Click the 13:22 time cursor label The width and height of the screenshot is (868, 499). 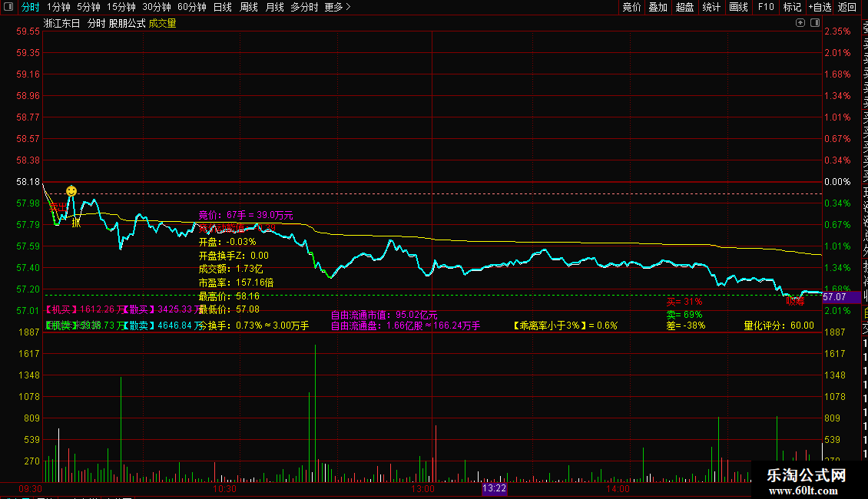tap(495, 488)
